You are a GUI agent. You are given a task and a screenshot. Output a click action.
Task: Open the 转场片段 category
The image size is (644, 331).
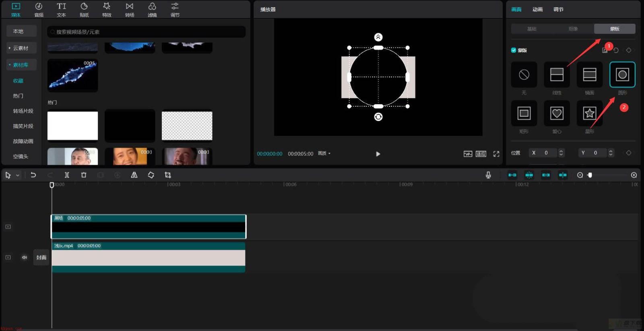(x=23, y=111)
